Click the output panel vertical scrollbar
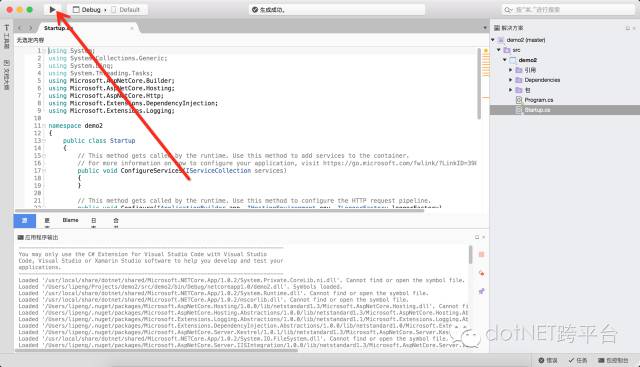Image resolution: width=640 pixels, height=367 pixels. pyautogui.click(x=471, y=255)
